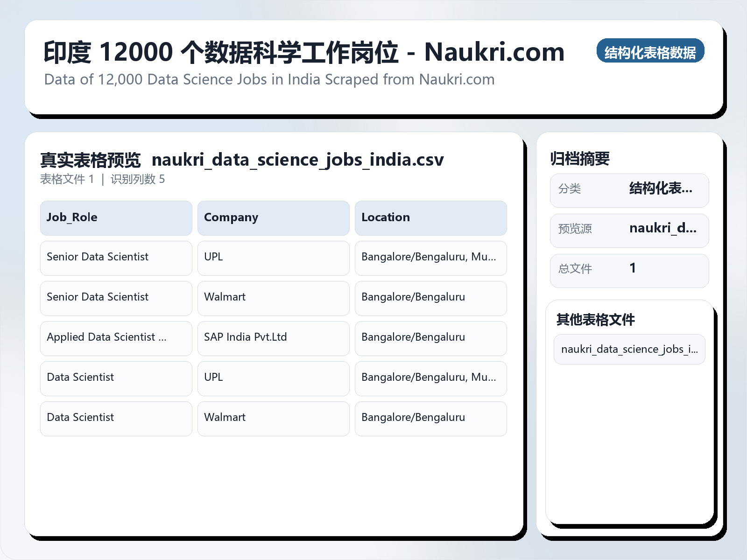Expand the truncated Bangalore/Bengaluru, Mu... location cell
The height and width of the screenshot is (560, 747).
430,258
